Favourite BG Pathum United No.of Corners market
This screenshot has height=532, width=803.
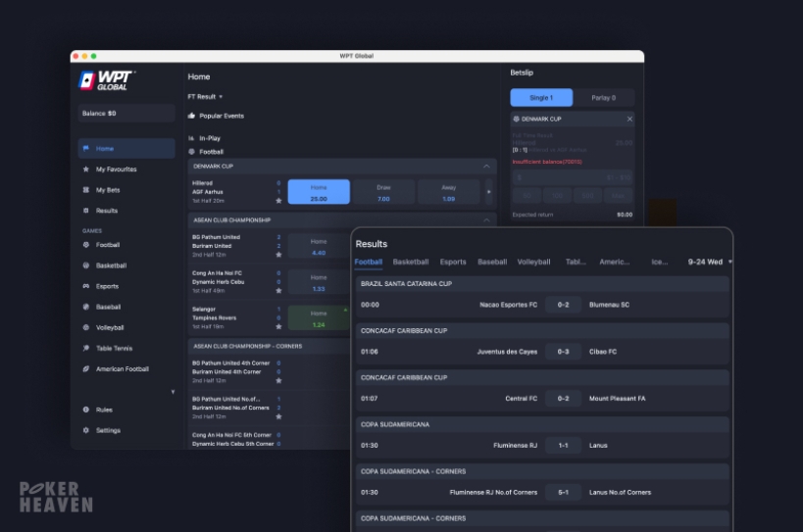pos(278,416)
